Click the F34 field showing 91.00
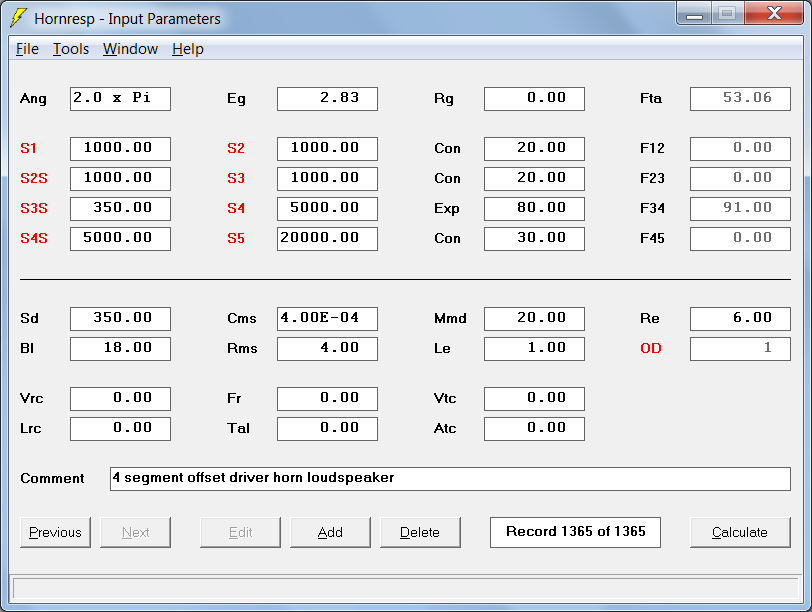 tap(741, 209)
